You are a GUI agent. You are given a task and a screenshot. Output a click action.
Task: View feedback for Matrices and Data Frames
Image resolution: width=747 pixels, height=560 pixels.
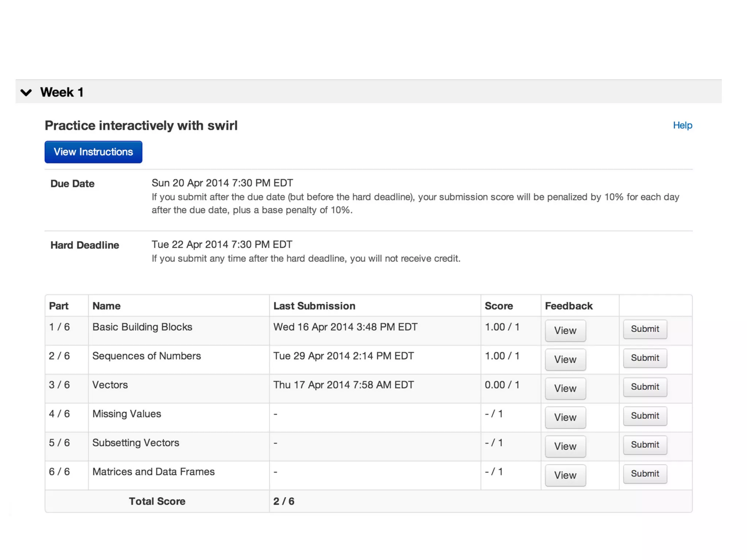pyautogui.click(x=565, y=475)
